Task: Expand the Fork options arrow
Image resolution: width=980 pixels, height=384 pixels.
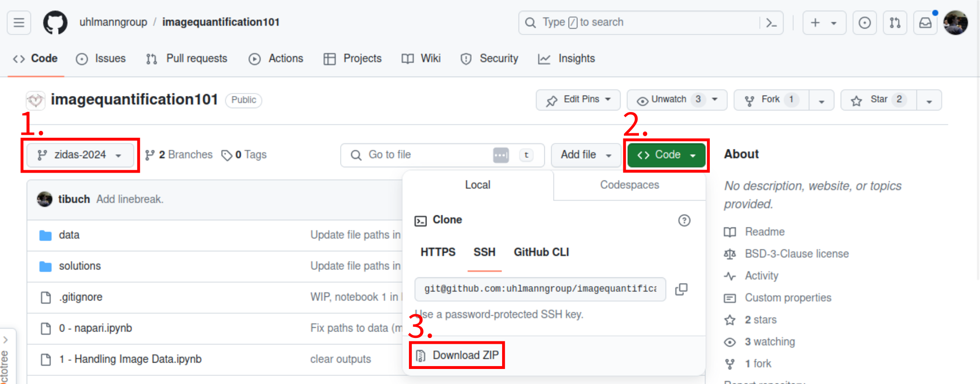Action: [x=821, y=100]
